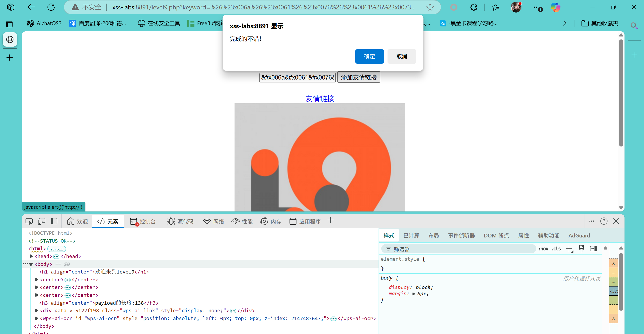Toggle the .cls class editor
This screenshot has width=644, height=334.
(556, 249)
